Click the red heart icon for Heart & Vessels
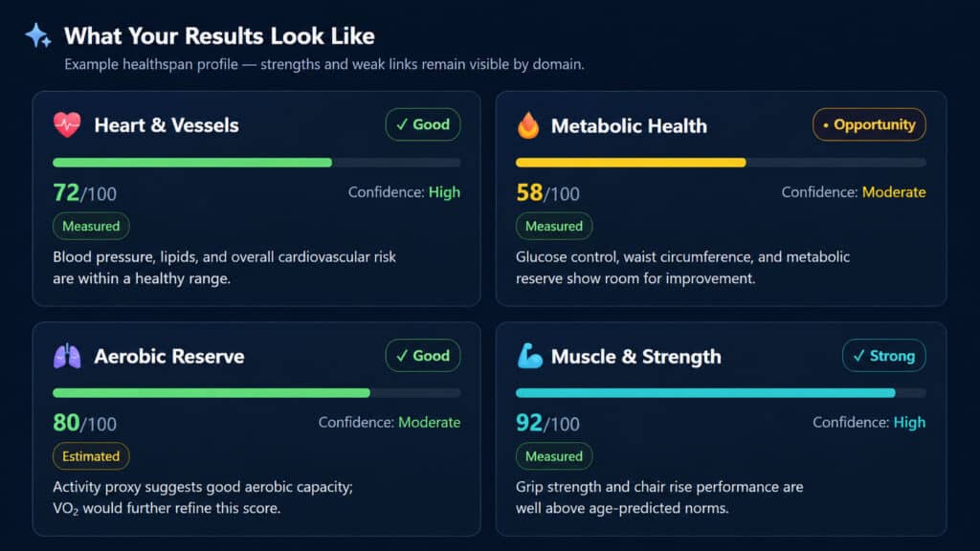This screenshot has width=980, height=551. 67,125
